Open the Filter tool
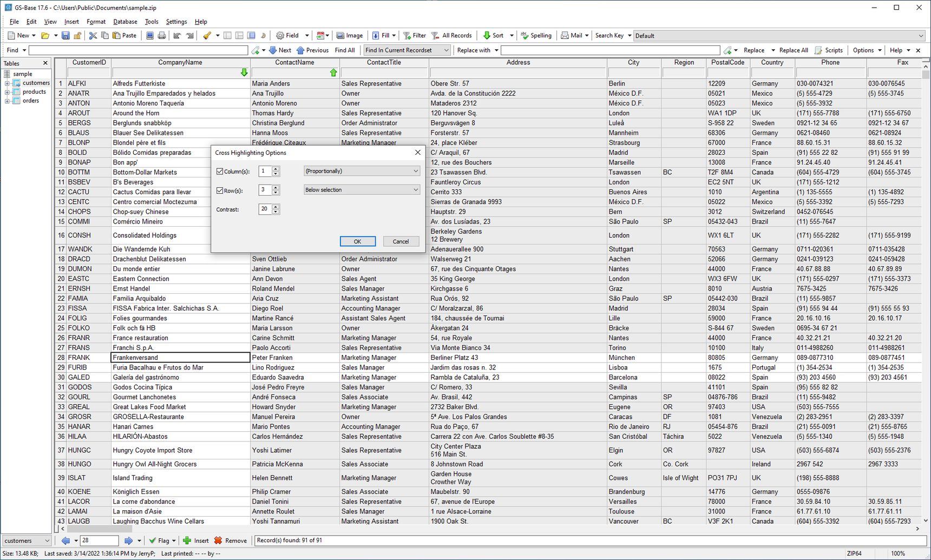This screenshot has height=560, width=931. 415,36
